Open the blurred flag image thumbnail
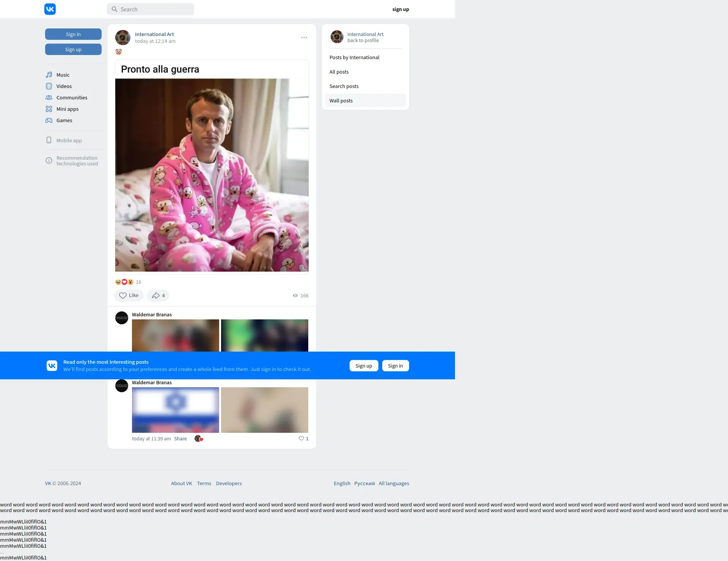This screenshot has width=728, height=561. pos(176,410)
